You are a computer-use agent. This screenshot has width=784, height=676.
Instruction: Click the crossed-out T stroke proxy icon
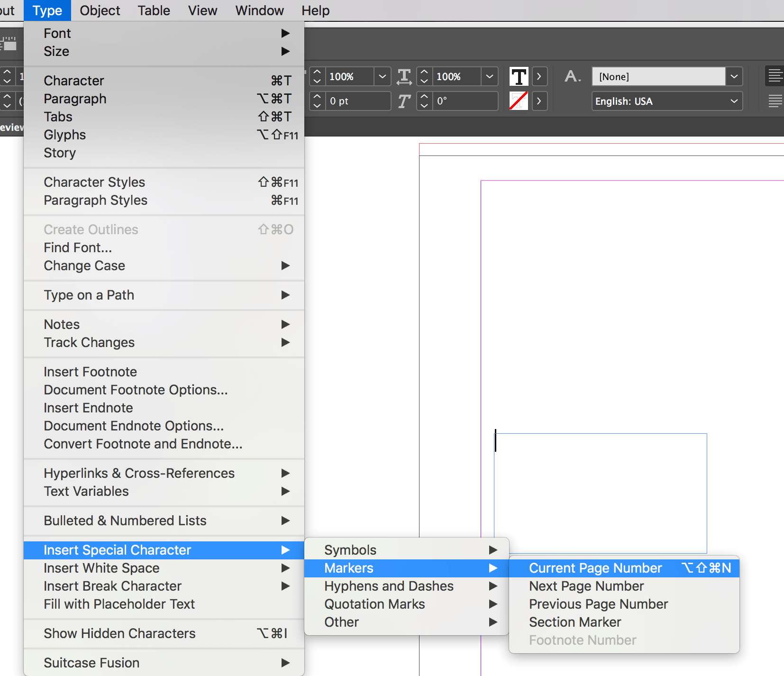(x=519, y=101)
